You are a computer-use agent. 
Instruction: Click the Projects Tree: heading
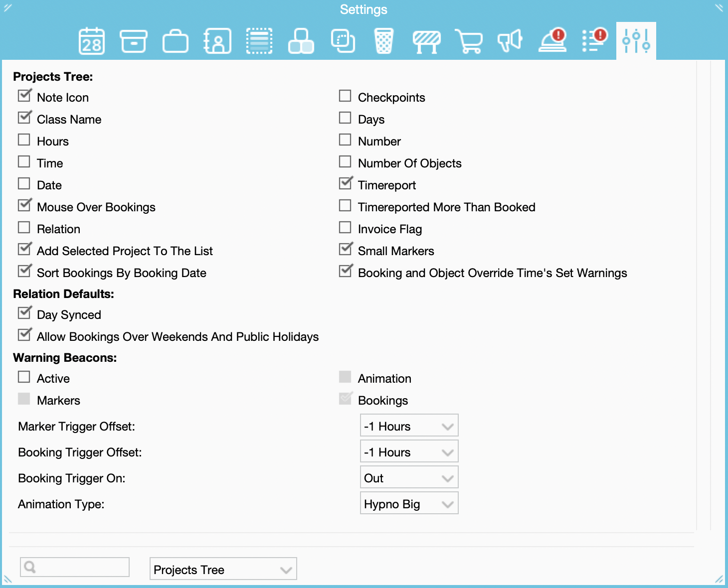click(53, 77)
